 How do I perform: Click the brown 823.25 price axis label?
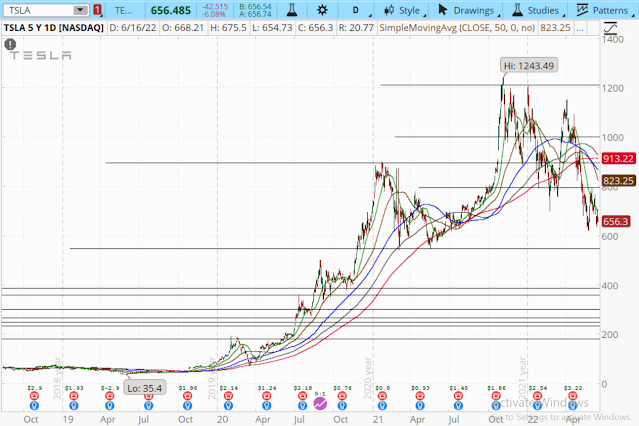619,181
